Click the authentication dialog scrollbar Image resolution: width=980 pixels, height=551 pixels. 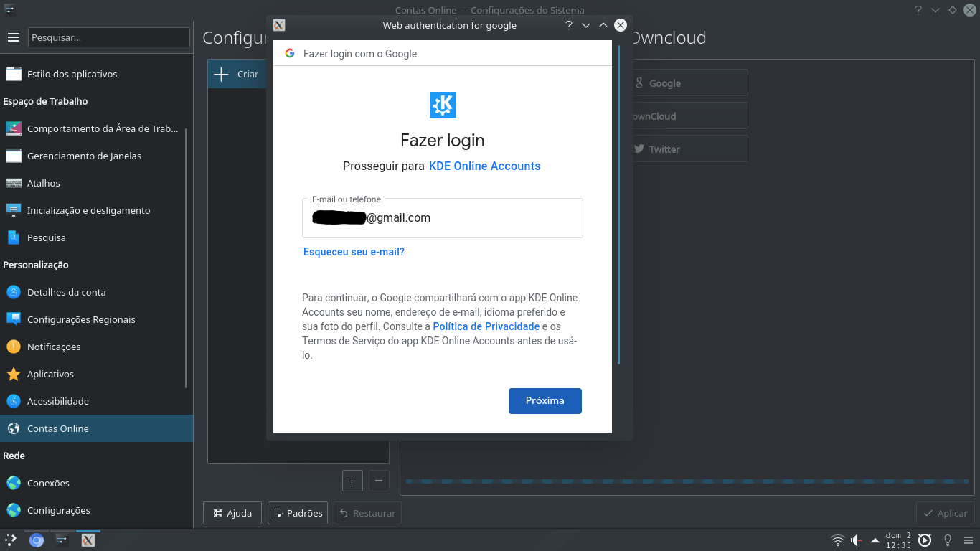(618, 205)
